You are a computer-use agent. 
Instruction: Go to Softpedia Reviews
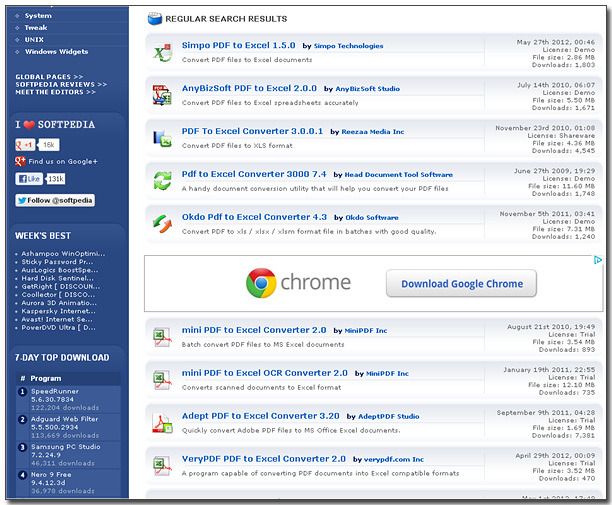(61, 84)
